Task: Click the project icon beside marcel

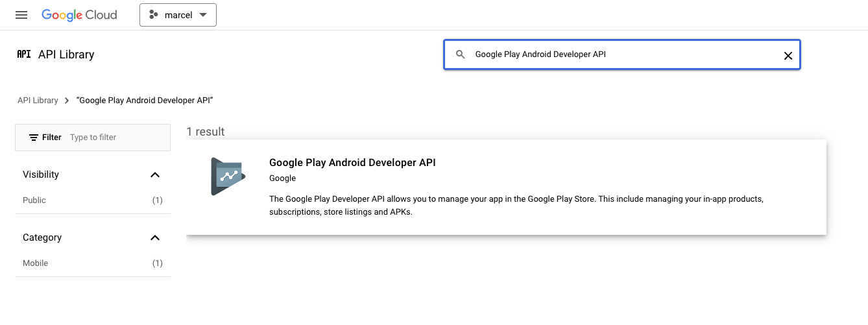Action: pos(154,15)
